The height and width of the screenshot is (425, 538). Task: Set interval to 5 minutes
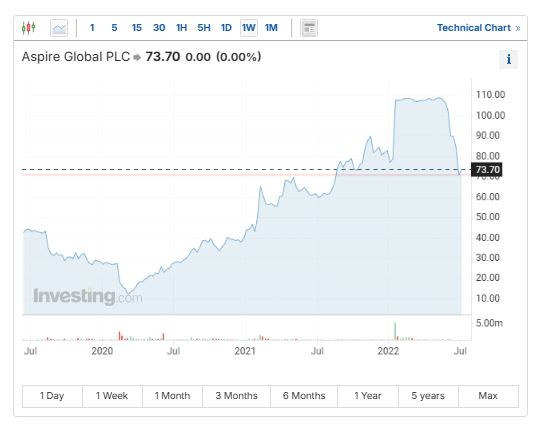coord(114,27)
